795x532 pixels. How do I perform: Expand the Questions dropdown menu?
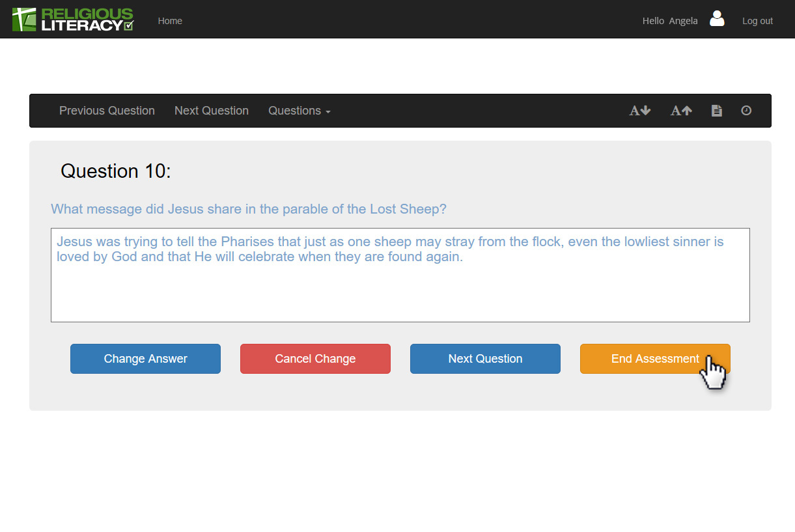tap(299, 111)
